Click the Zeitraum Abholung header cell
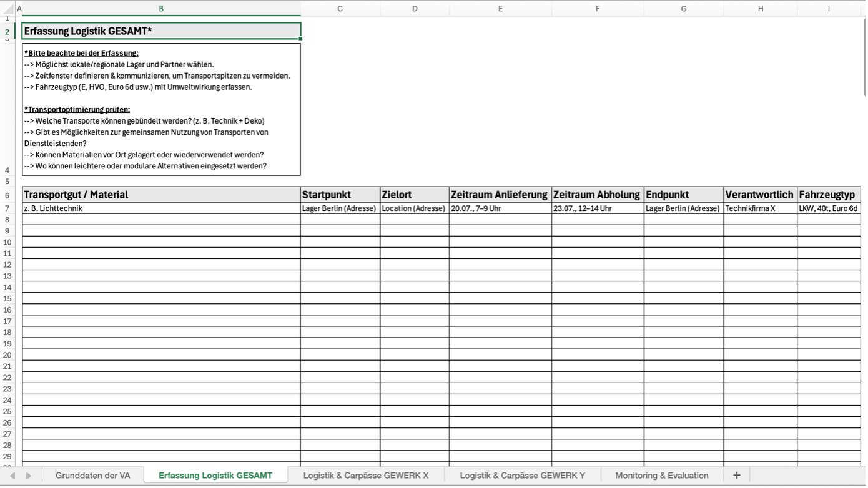The height and width of the screenshot is (488, 868). coord(598,195)
